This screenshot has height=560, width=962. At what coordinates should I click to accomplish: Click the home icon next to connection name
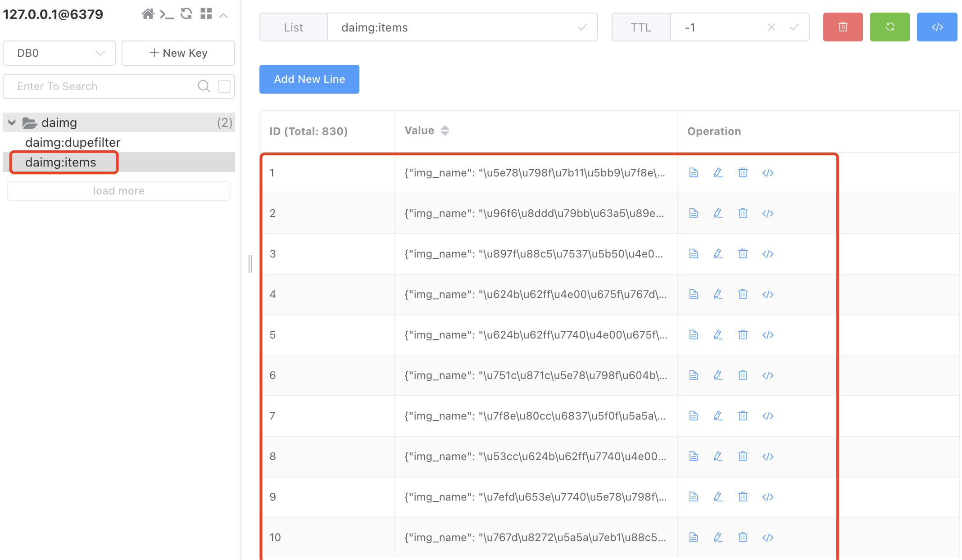(147, 14)
